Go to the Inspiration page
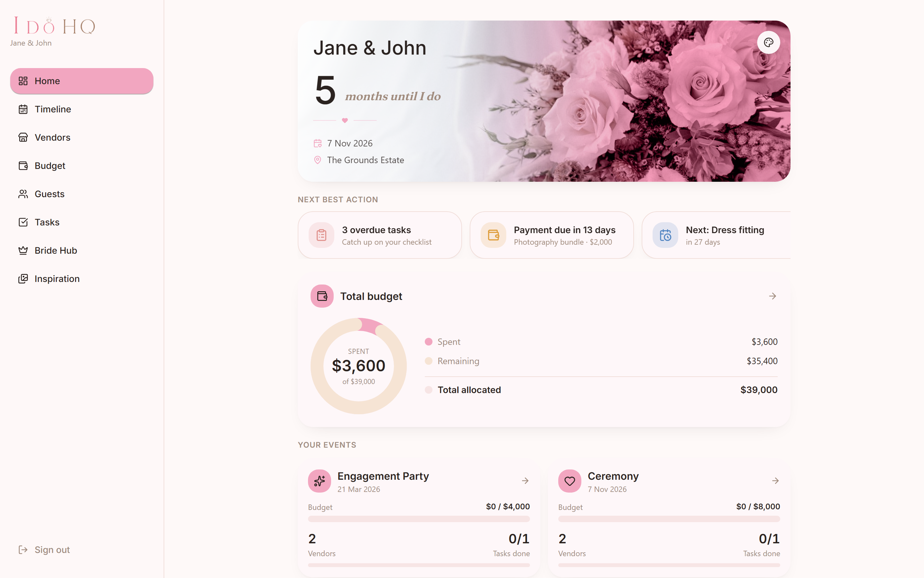924x578 pixels. 82,279
